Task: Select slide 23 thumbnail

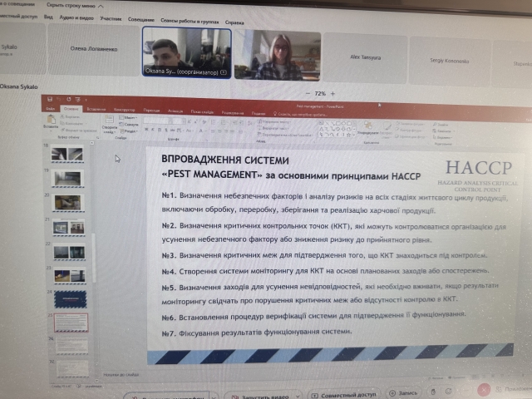Action: coord(70,275)
